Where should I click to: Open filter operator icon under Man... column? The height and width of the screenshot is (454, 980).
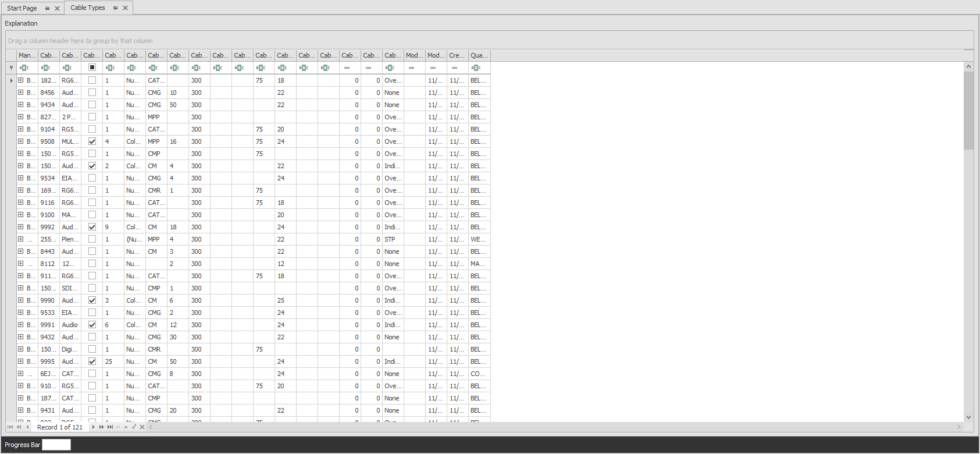(x=24, y=68)
